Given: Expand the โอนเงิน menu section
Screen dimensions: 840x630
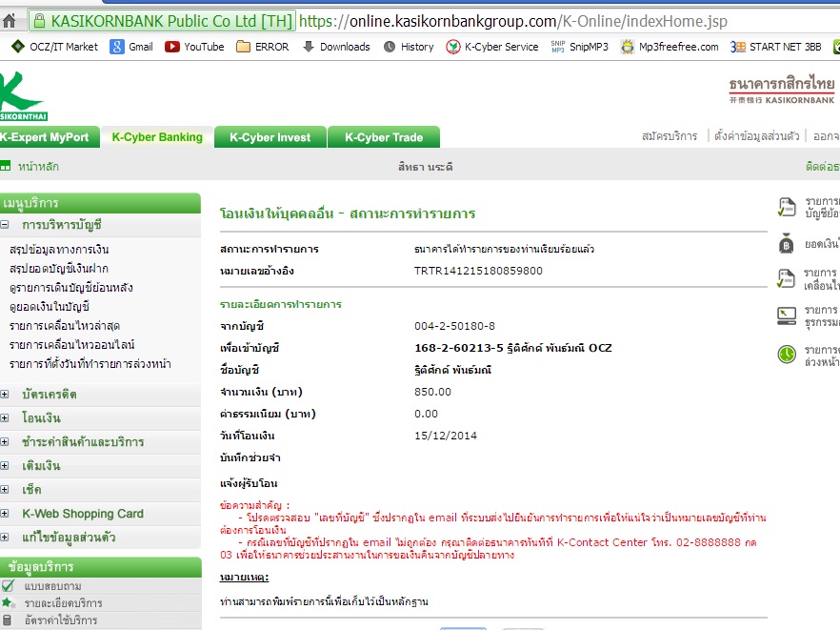Looking at the screenshot, I should 4,417.
